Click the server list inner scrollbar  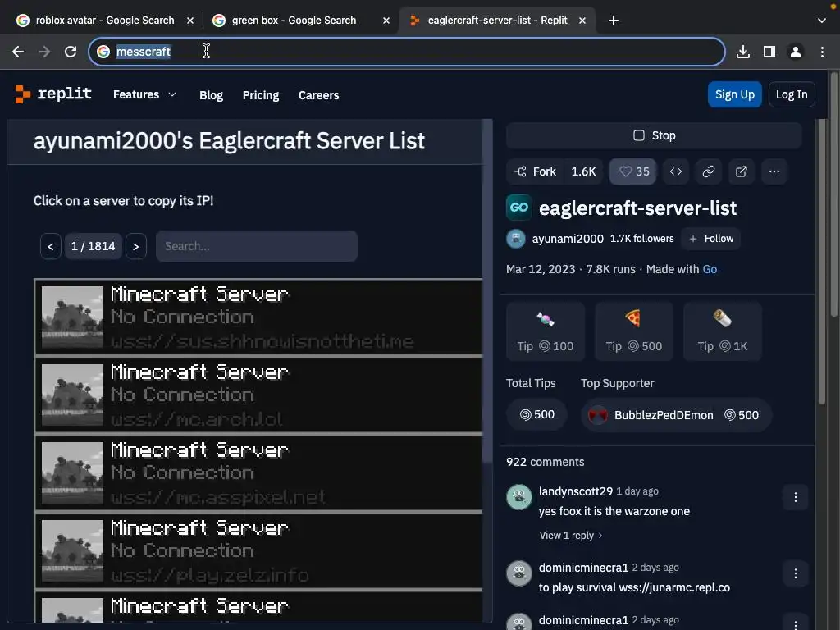point(487,292)
